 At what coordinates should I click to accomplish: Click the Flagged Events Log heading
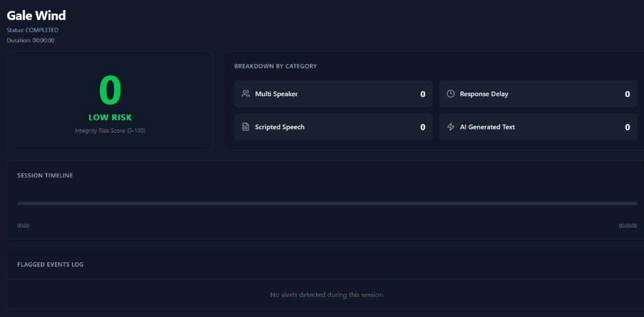(50, 265)
